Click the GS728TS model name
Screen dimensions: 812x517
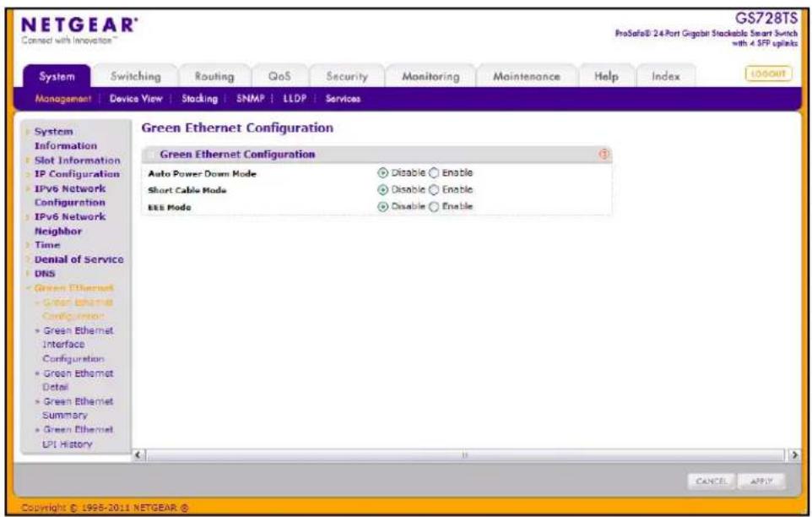[766, 18]
